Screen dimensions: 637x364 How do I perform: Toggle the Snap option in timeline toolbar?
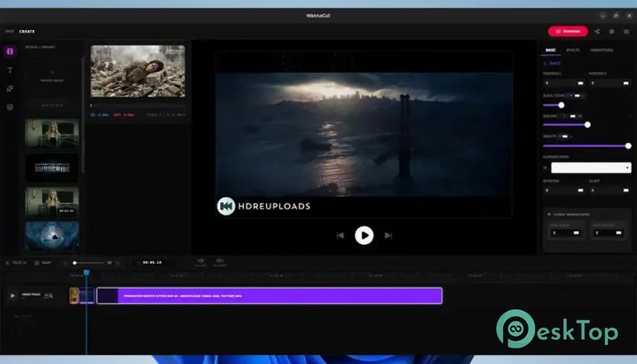tap(43, 263)
